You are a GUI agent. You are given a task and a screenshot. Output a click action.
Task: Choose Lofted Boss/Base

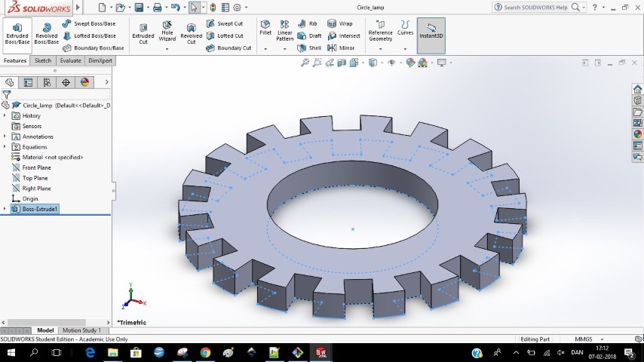[x=89, y=35]
